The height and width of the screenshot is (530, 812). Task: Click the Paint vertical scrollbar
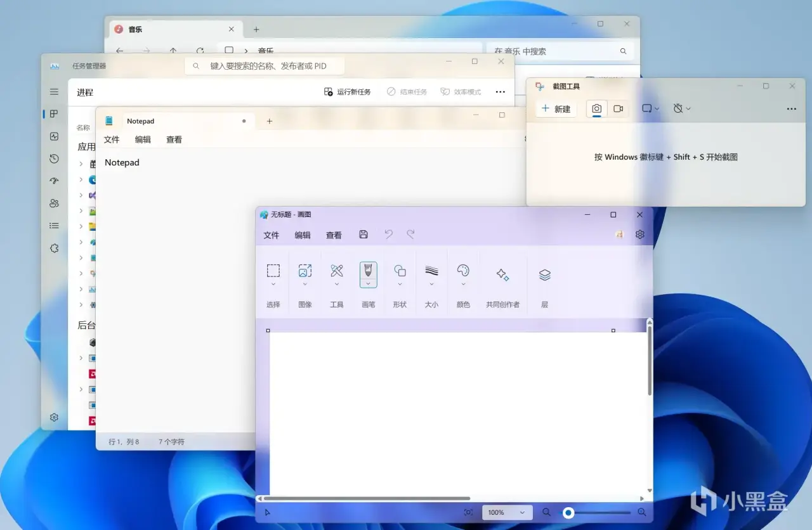650,361
